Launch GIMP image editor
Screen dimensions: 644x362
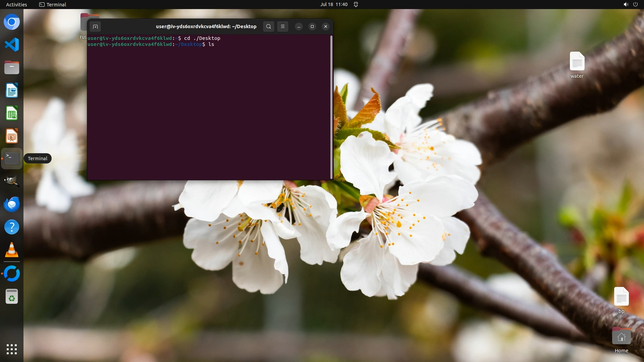coord(12,181)
